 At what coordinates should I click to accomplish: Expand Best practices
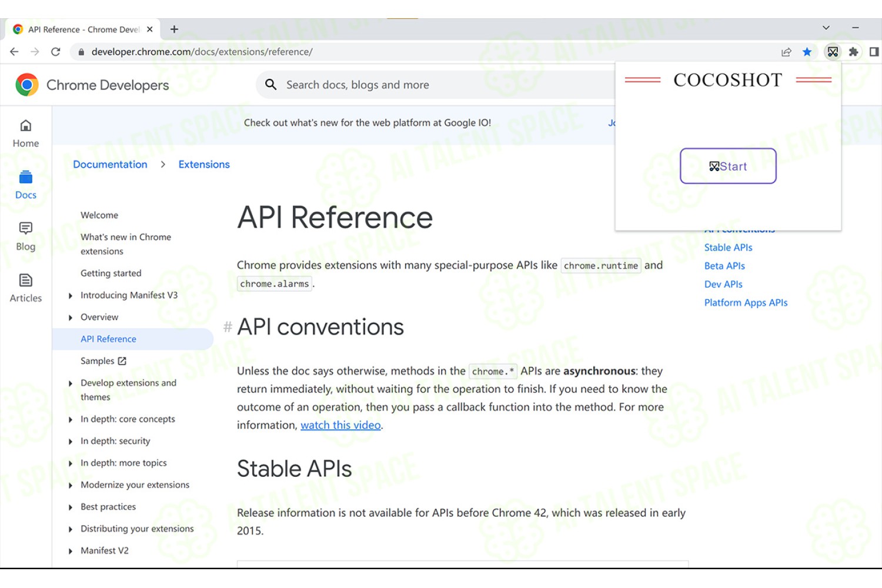[x=71, y=507]
